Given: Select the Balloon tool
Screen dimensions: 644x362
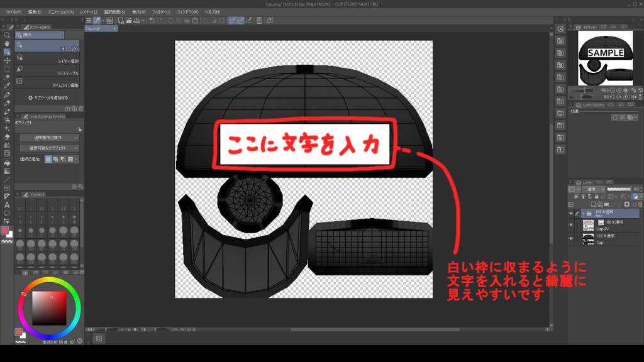Looking at the screenshot, I should point(7,214).
